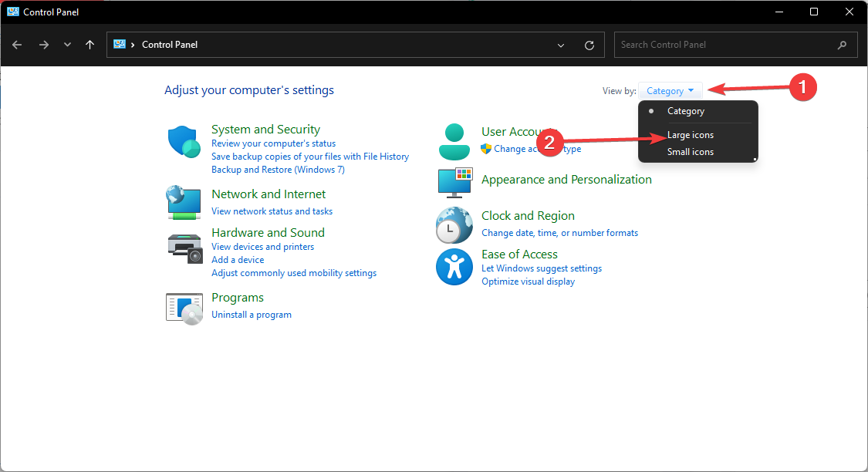Go up one level with up arrow
This screenshot has height=472, width=868.
(90, 45)
